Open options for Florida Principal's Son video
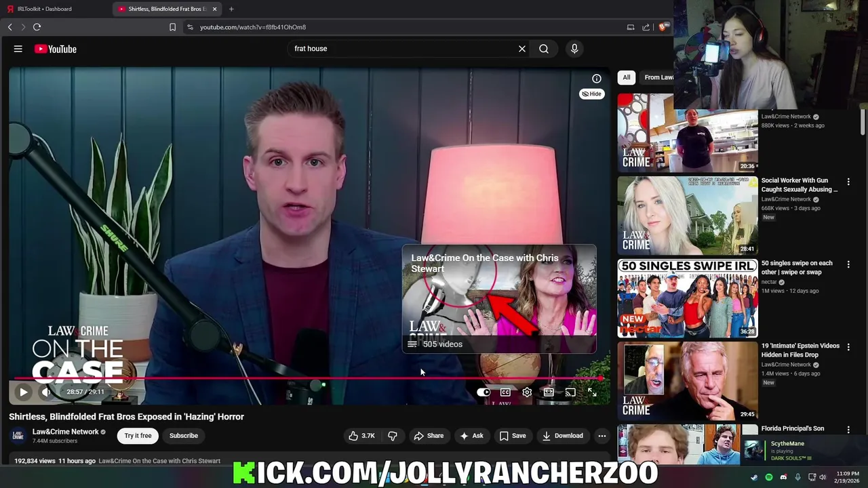 tap(848, 430)
